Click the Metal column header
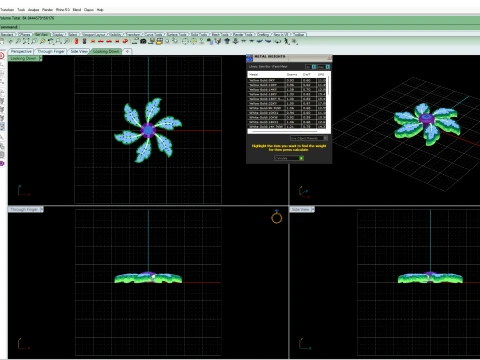480x360 pixels. click(x=253, y=75)
